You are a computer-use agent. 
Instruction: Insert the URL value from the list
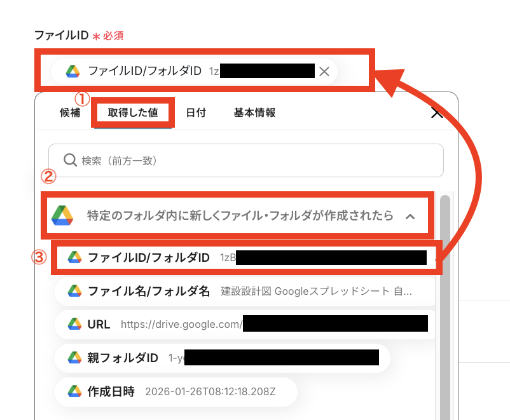245,325
